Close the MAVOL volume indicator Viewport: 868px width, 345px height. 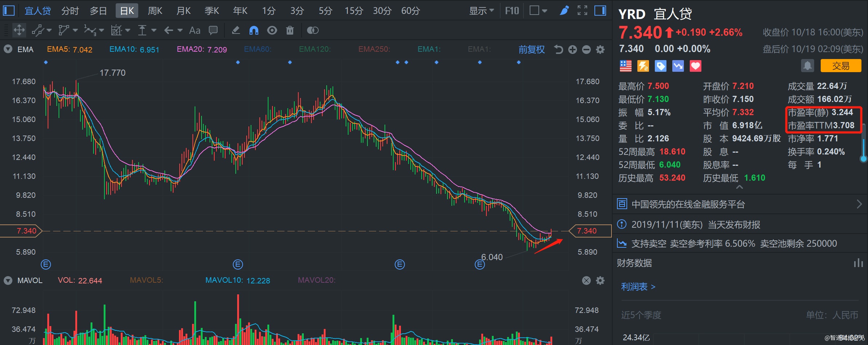[x=586, y=281]
